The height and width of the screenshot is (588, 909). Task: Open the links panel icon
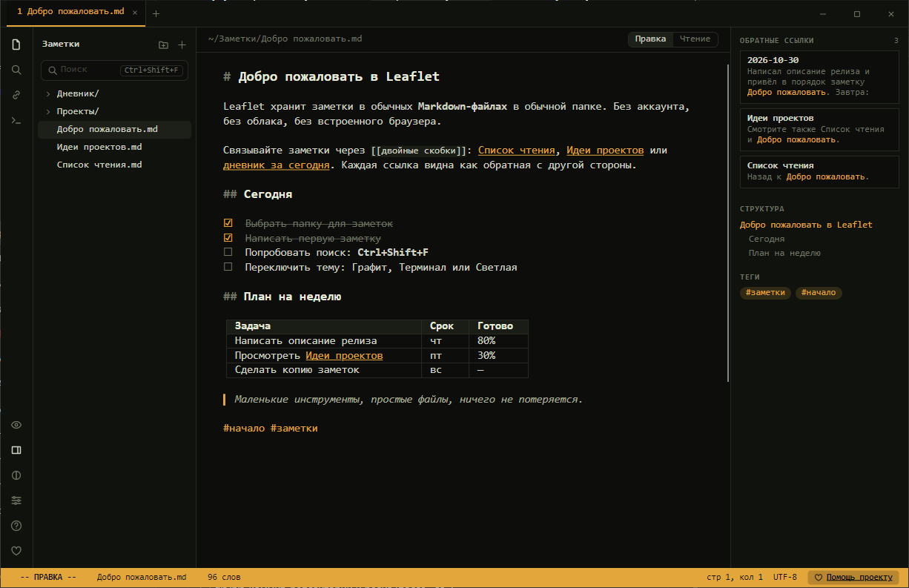point(16,95)
